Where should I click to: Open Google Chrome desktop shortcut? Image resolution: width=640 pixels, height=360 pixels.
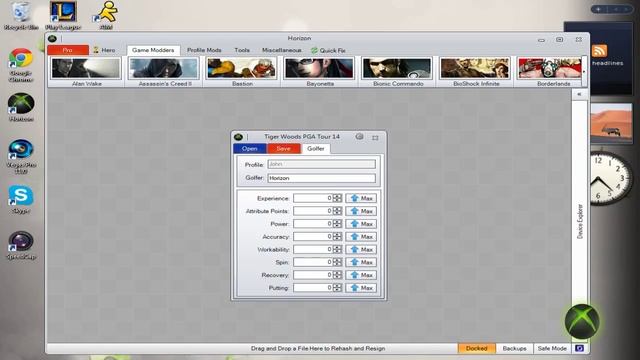(x=20, y=64)
